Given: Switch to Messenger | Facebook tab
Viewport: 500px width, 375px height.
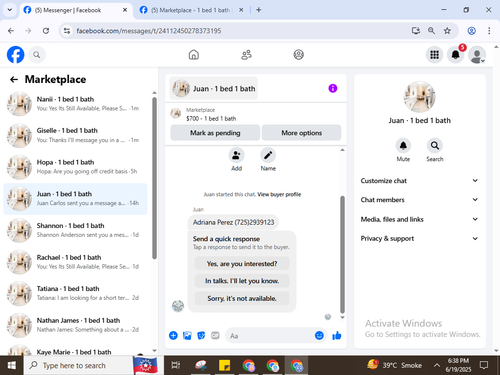Looking at the screenshot, I should (75, 10).
